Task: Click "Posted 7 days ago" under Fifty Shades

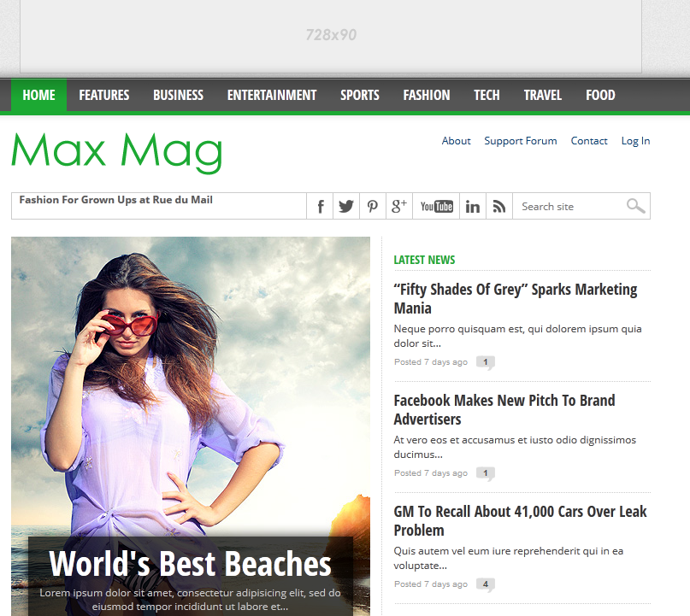Action: coord(430,362)
